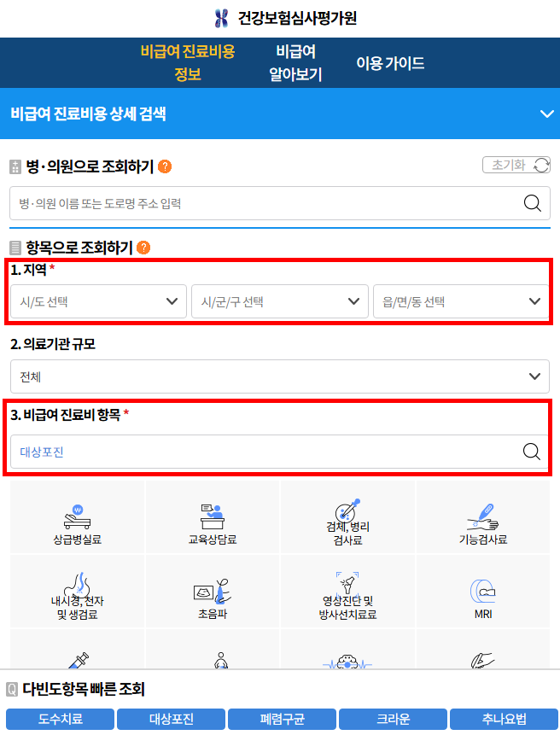
Task: Click the 2. 의료기관 규모 label
Action: pyautogui.click(x=53, y=344)
